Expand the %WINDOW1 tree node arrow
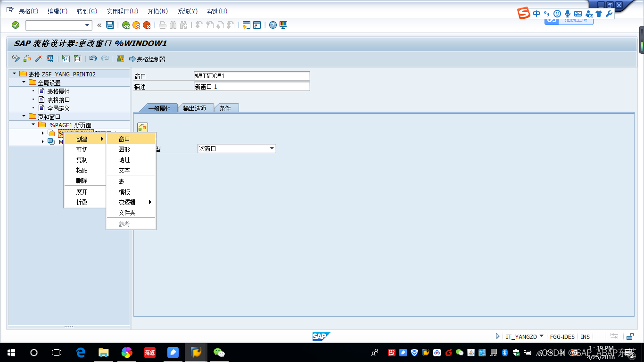This screenshot has height=362, width=644. pyautogui.click(x=42, y=133)
